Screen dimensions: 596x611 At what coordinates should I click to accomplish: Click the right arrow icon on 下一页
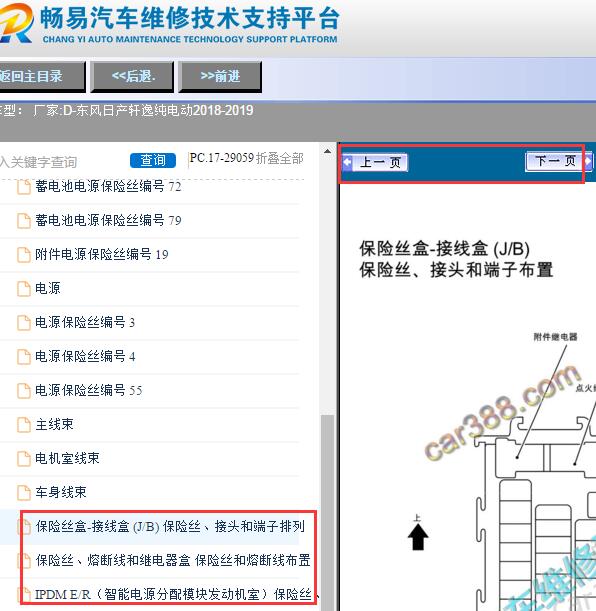click(x=587, y=161)
